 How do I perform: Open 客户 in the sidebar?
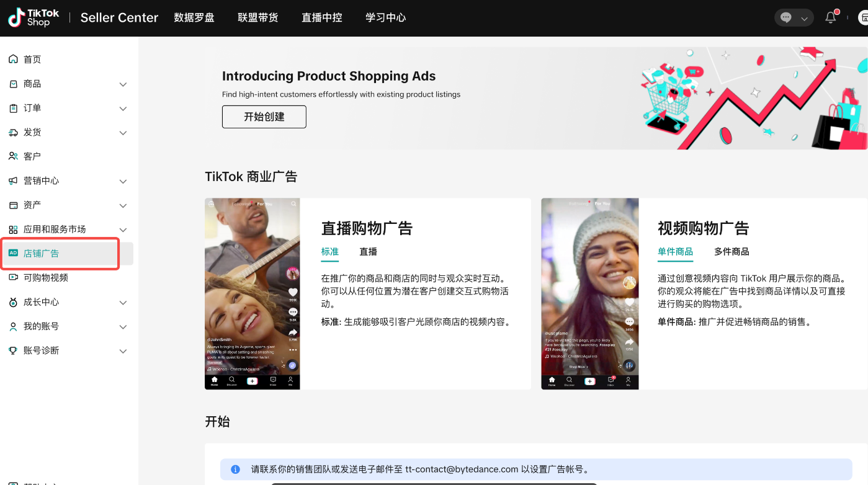tap(32, 156)
